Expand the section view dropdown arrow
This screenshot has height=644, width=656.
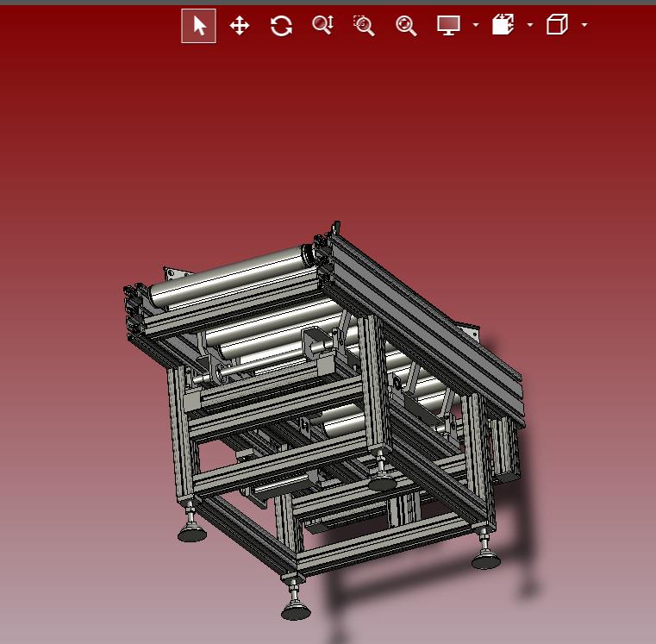click(530, 25)
